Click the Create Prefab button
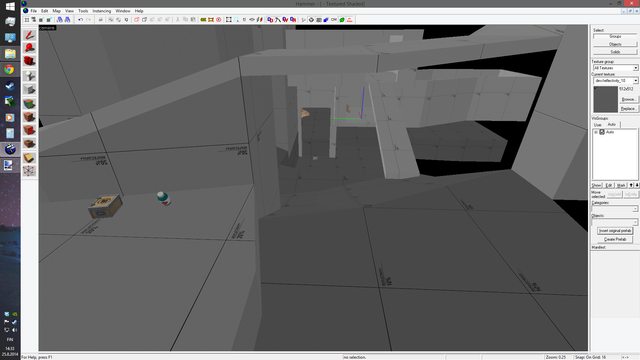The width and height of the screenshot is (640, 360). (615, 239)
